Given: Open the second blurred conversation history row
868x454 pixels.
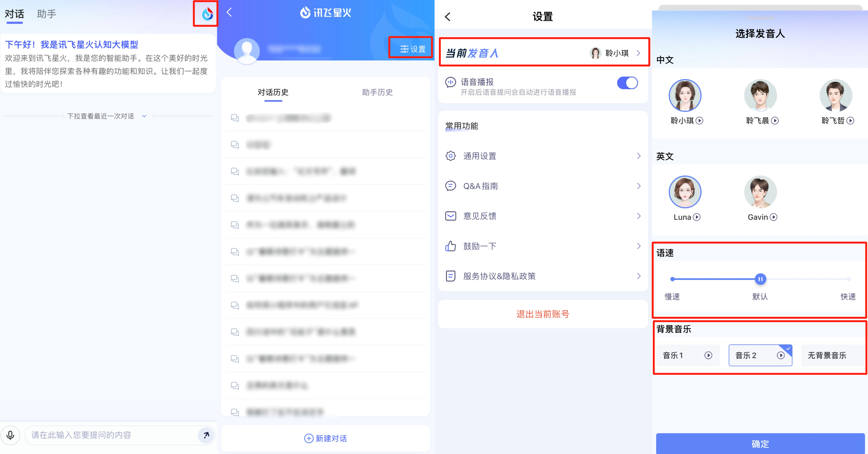Looking at the screenshot, I should (x=325, y=145).
